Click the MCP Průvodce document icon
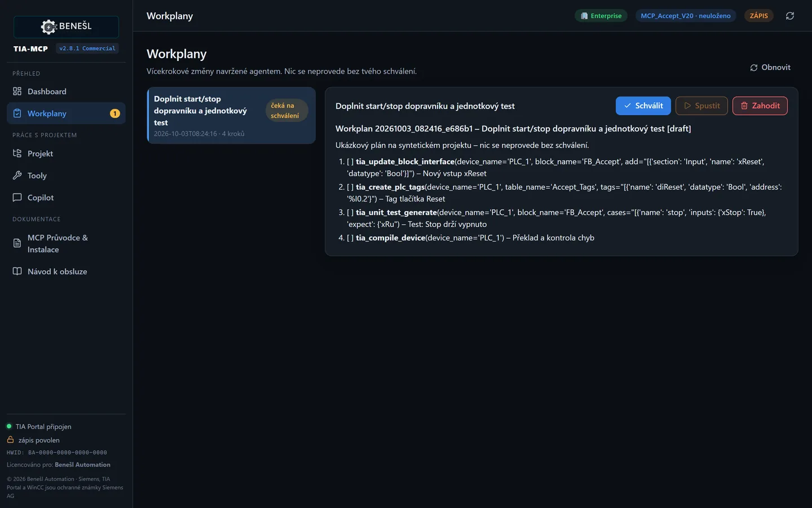The width and height of the screenshot is (812, 508). 17,243
